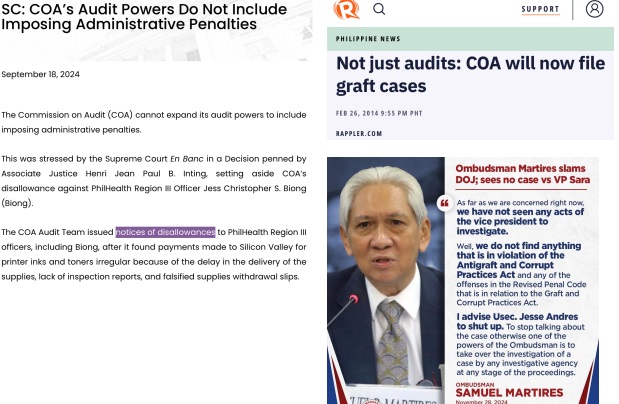Image resolution: width=619 pixels, height=404 pixels.
Task: Open the PHILIPPINE NEWS category label
Action: point(368,39)
